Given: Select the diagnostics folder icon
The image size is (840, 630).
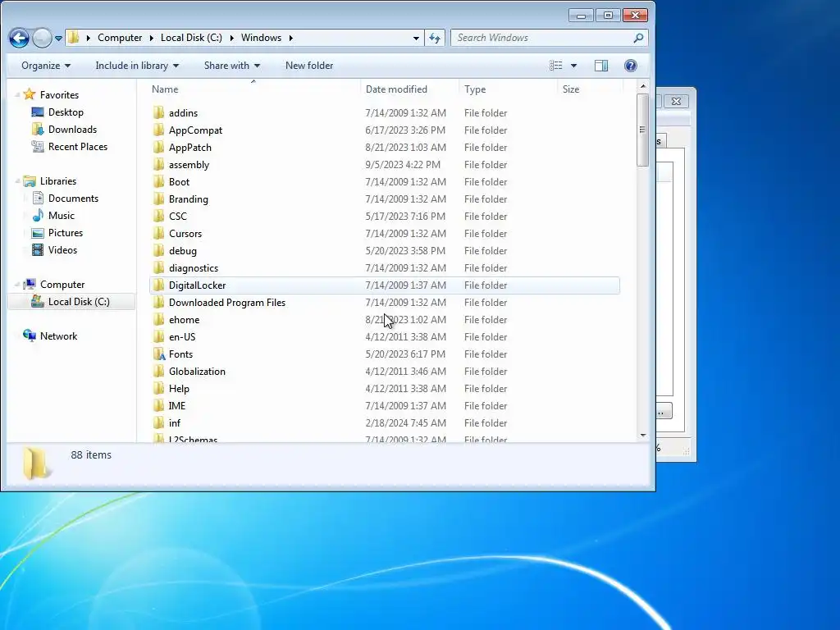Looking at the screenshot, I should [158, 267].
